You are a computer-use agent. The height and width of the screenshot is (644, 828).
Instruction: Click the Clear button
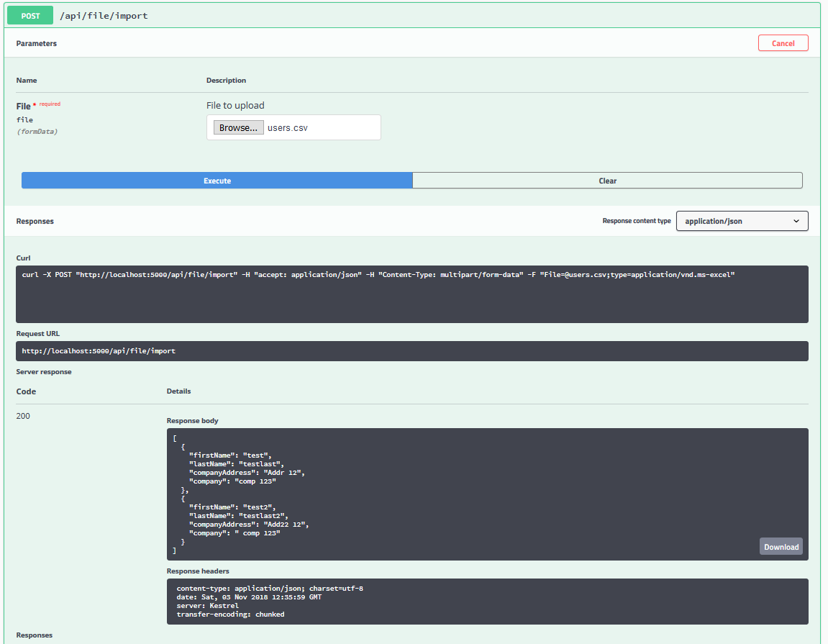click(607, 181)
